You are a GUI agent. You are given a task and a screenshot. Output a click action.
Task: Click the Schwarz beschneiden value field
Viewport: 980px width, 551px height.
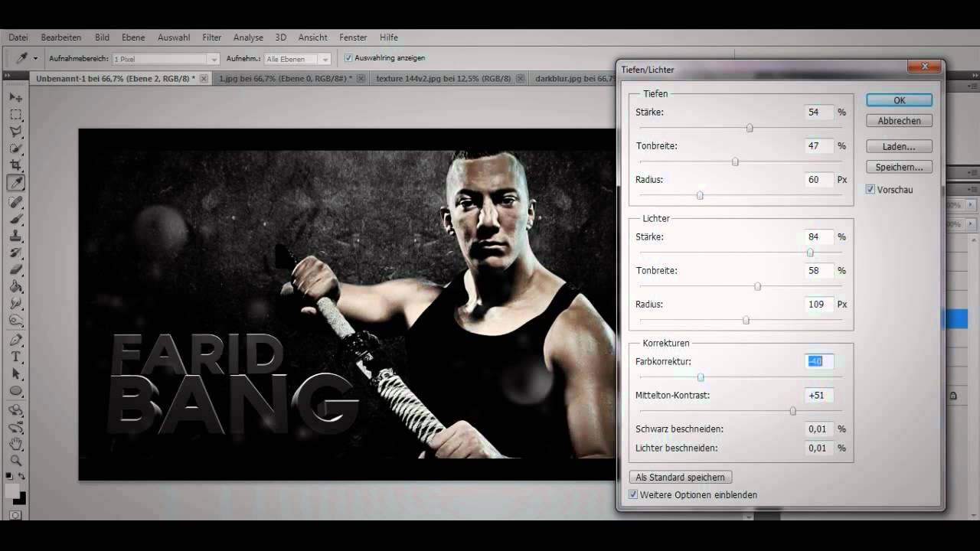click(819, 429)
